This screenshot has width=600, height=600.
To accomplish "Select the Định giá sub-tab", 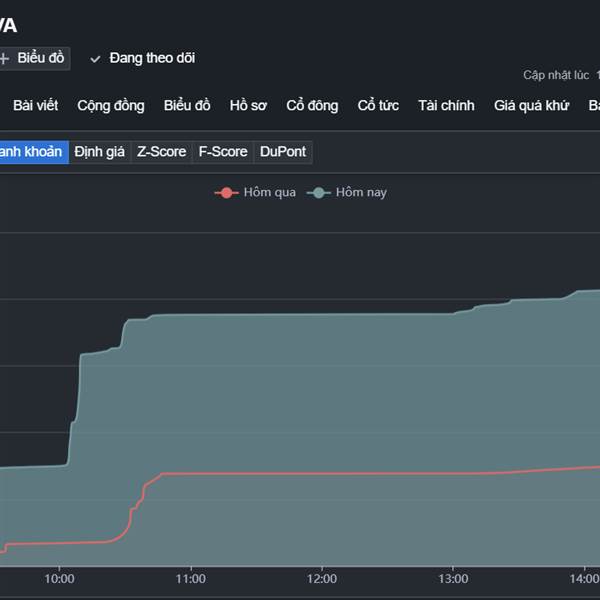I will (x=100, y=152).
